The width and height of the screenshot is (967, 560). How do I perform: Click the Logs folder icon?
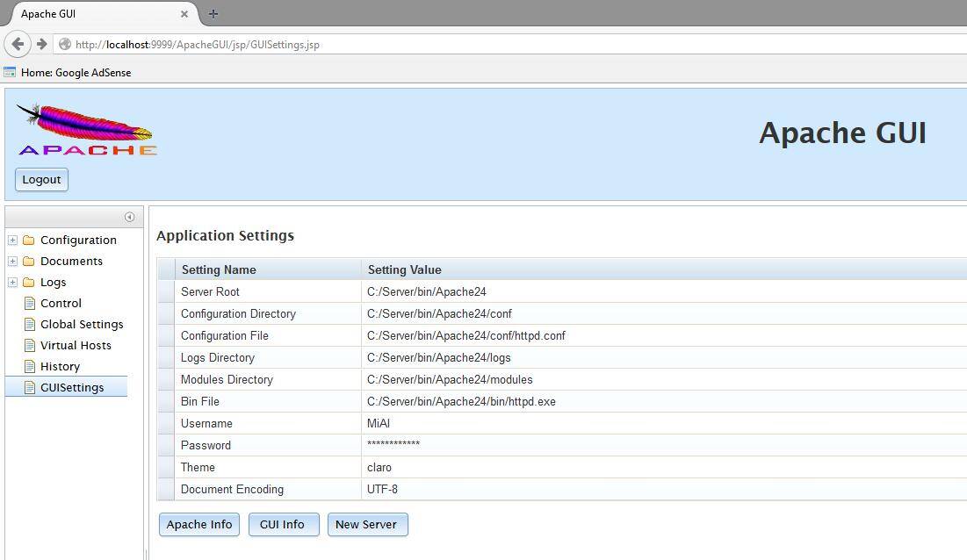click(29, 282)
